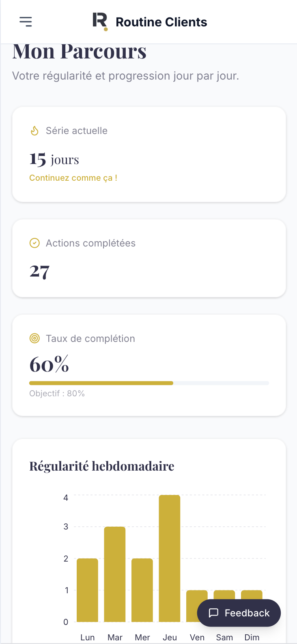Click the Mer bar in the chart
The image size is (297, 644).
pyautogui.click(x=142, y=590)
